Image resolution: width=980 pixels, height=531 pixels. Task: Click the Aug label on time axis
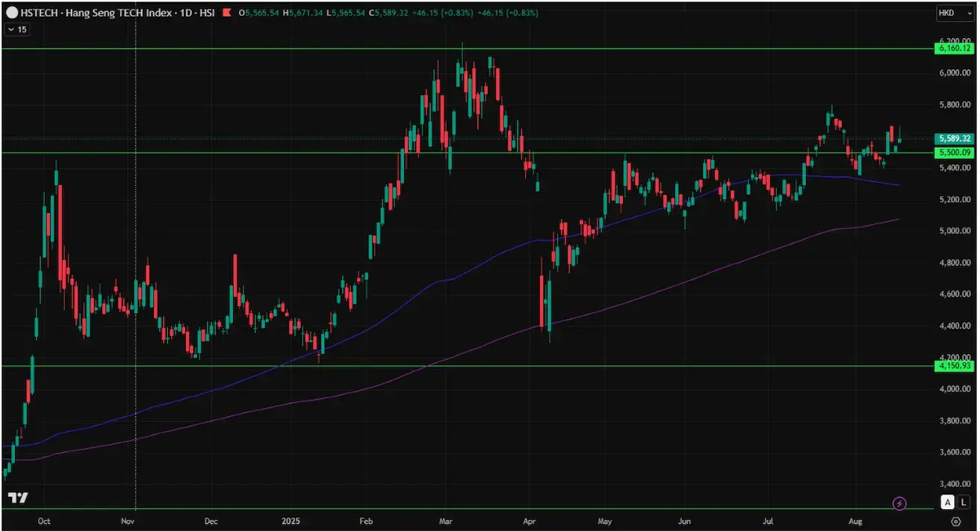(854, 521)
